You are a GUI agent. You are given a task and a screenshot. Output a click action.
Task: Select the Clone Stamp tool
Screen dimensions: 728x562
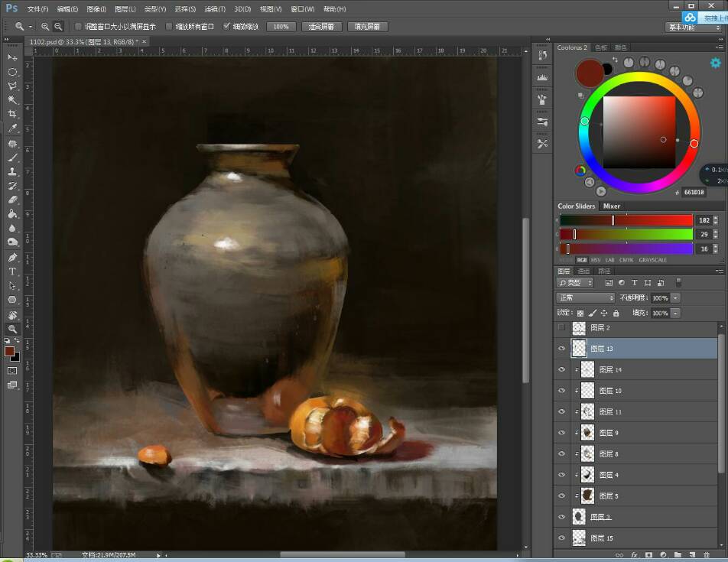click(x=12, y=172)
